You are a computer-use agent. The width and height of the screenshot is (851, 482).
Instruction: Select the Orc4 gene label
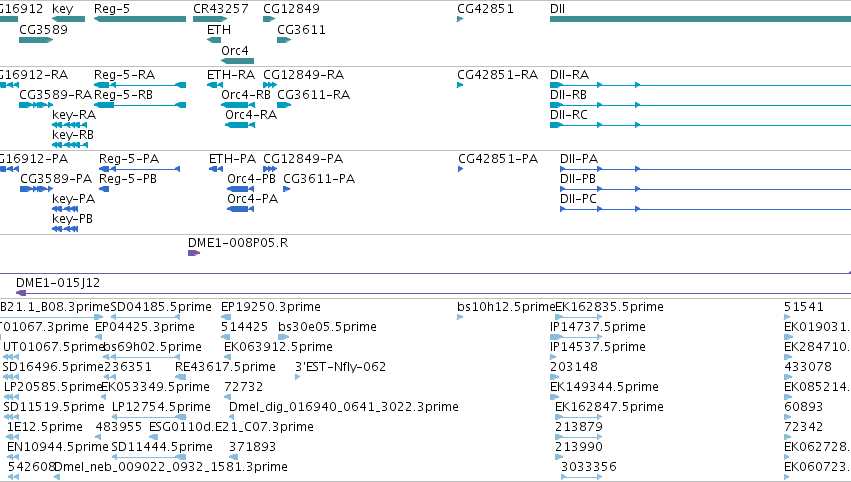[234, 50]
